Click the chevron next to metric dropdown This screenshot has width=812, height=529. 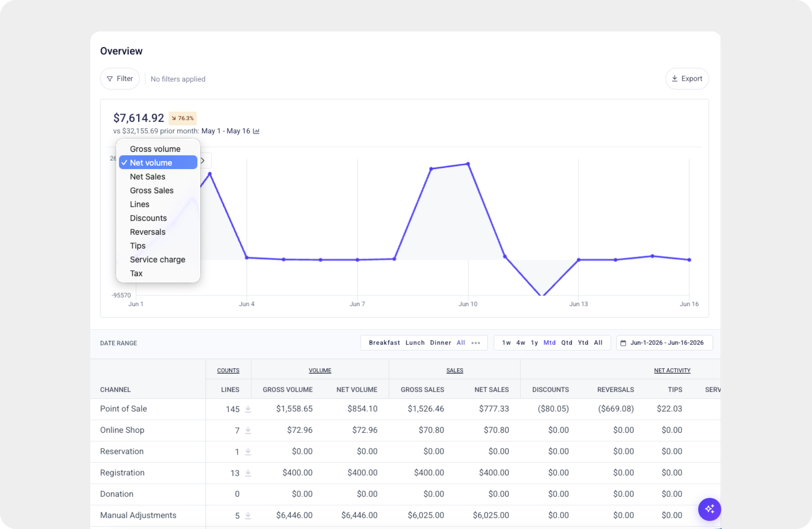point(203,161)
